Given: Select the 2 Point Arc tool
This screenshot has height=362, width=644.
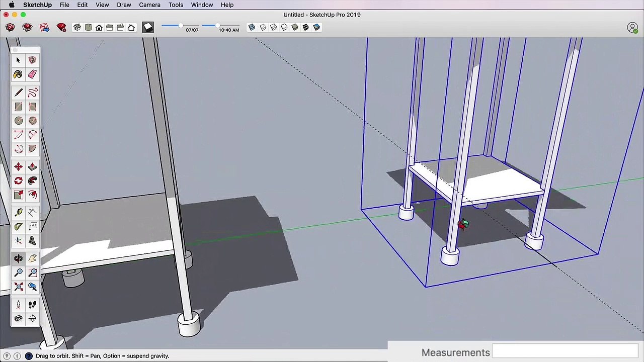Looking at the screenshot, I should click(32, 135).
